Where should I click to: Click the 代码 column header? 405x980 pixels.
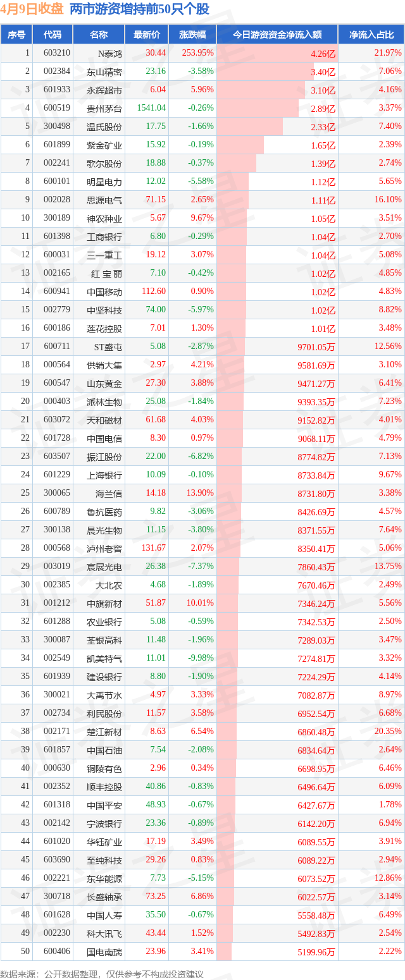tap(53, 35)
